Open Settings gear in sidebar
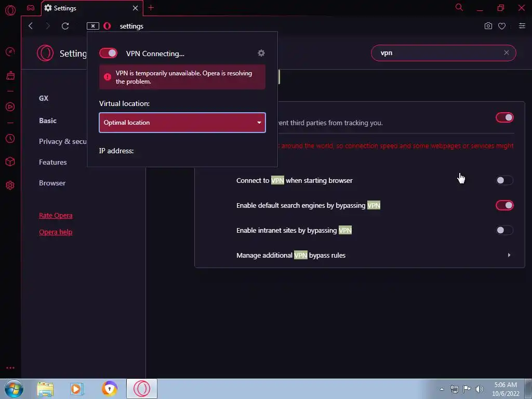Screen dimensions: 532x399 [10, 185]
